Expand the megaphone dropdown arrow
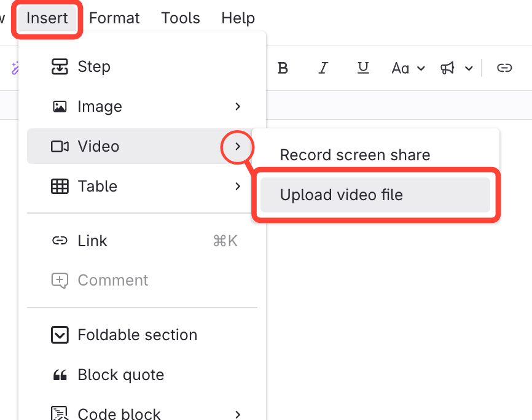This screenshot has width=532, height=420. coord(469,68)
